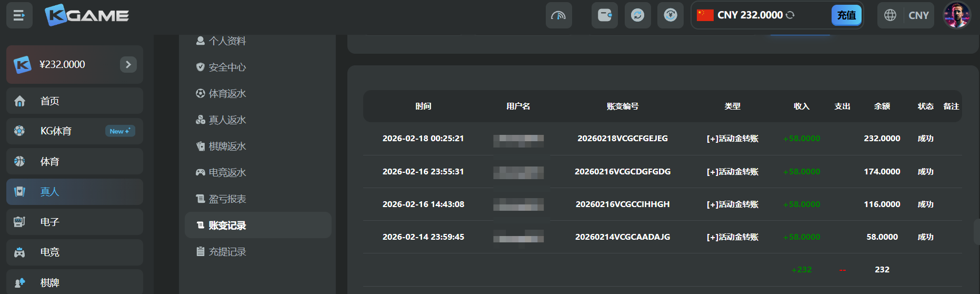The width and height of the screenshot is (980, 294).
Task: Click the balance value 116.0000
Action: (882, 204)
